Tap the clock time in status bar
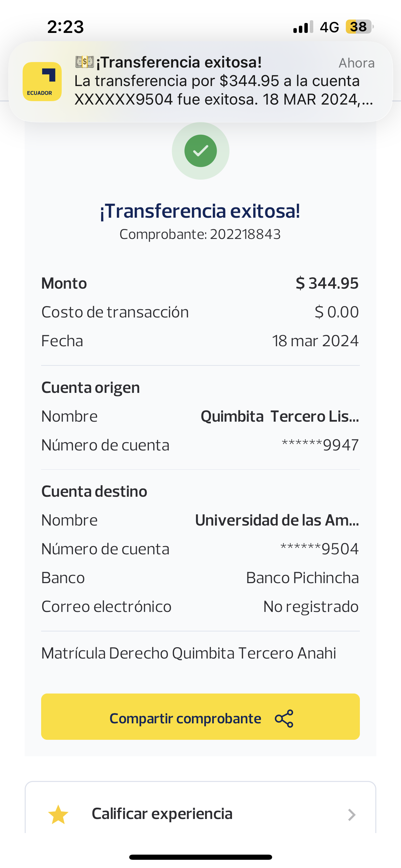This screenshot has width=401, height=868. [65, 27]
